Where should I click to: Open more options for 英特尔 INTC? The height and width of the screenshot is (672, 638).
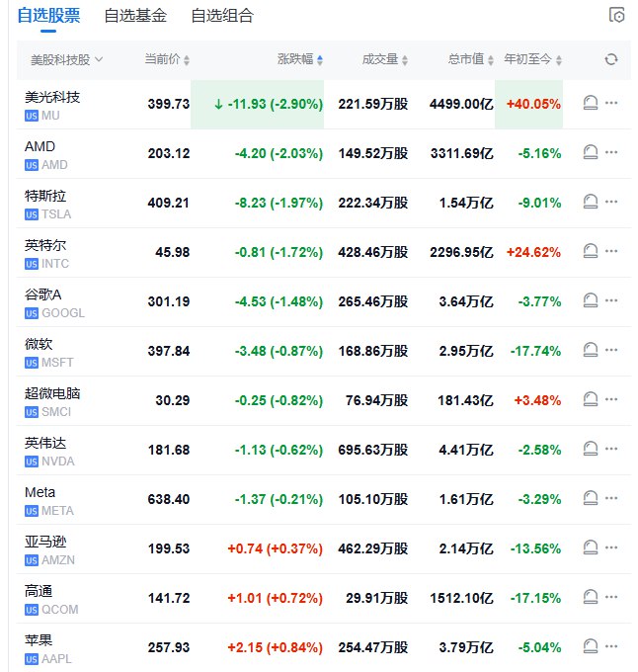pyautogui.click(x=611, y=251)
